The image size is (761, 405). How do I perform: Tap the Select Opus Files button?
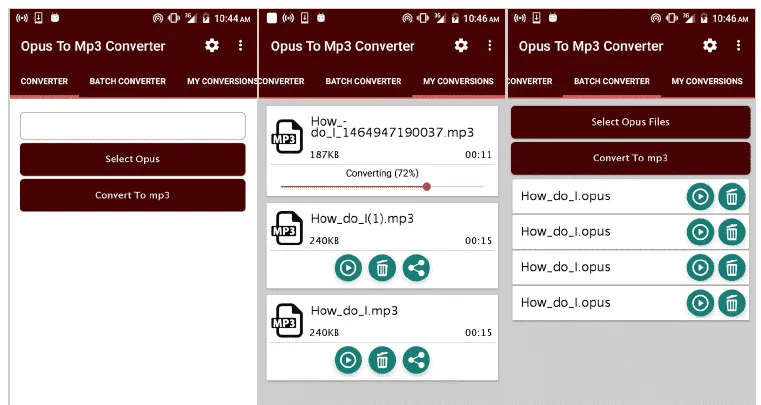[630, 122]
